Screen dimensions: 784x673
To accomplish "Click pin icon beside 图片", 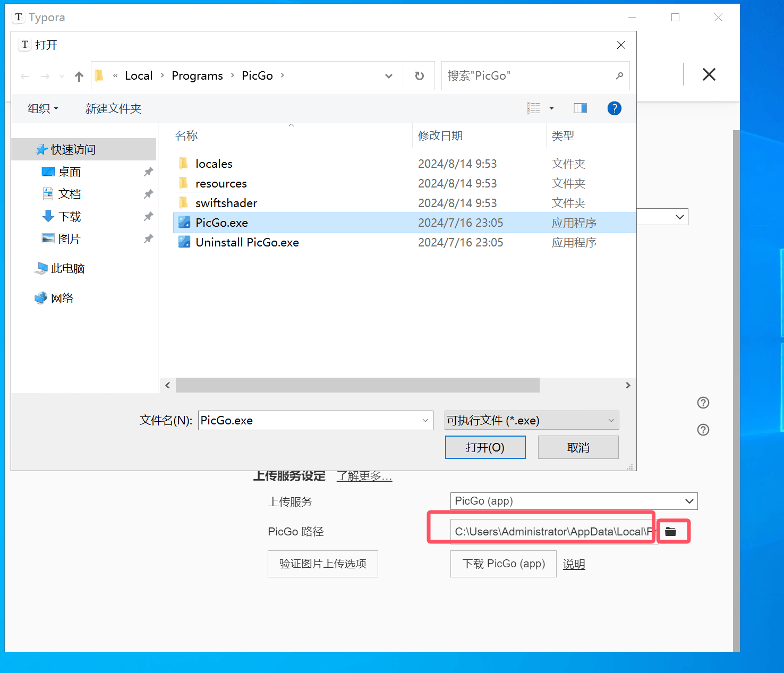I will pyautogui.click(x=148, y=238).
